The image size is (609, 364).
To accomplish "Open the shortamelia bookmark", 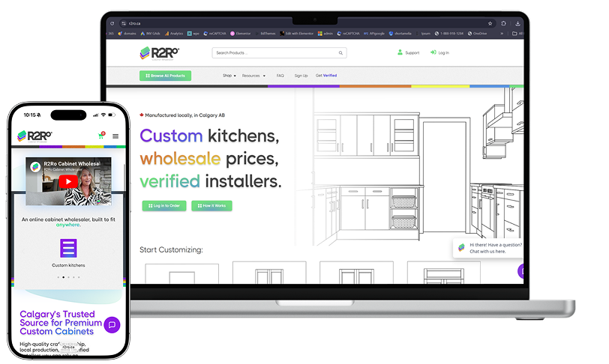I will (x=400, y=34).
